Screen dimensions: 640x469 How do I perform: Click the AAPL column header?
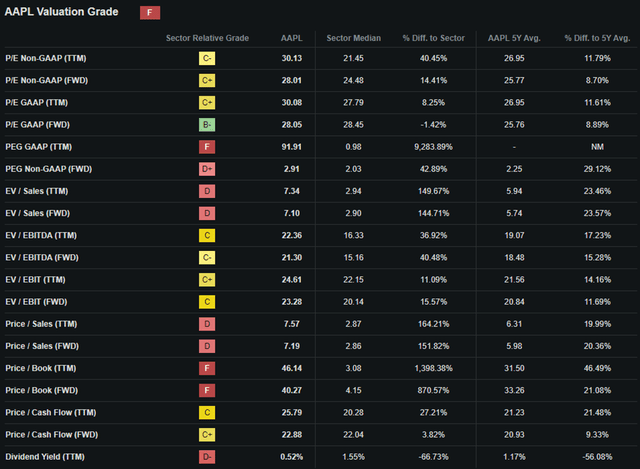[x=291, y=38]
